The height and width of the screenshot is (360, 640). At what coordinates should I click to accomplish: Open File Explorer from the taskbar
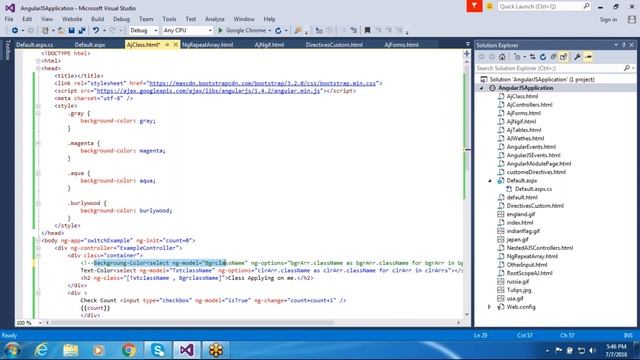click(70, 350)
